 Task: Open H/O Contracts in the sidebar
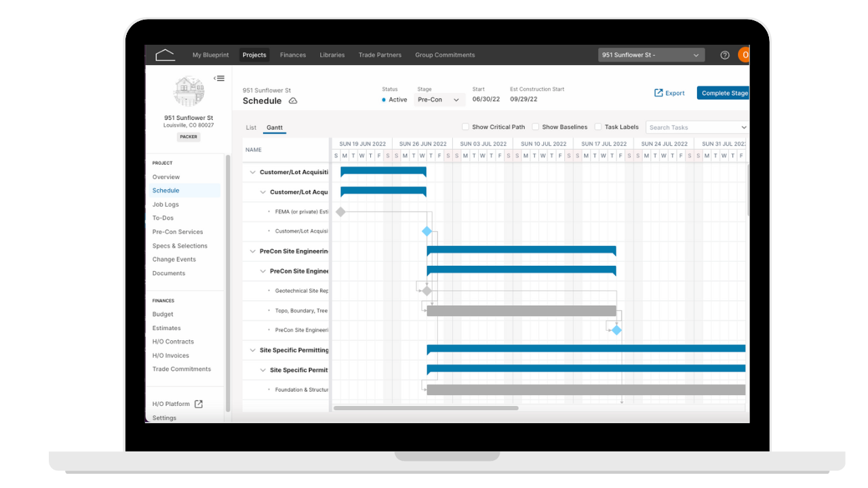[x=173, y=342]
